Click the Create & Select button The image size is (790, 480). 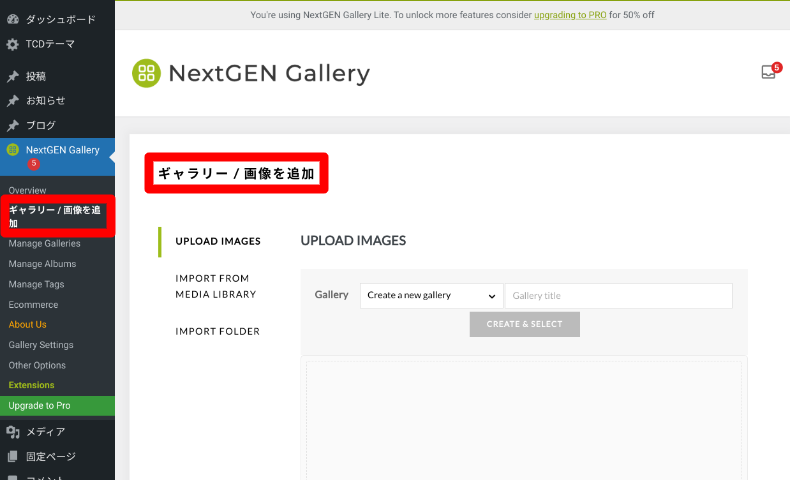pyautogui.click(x=524, y=324)
